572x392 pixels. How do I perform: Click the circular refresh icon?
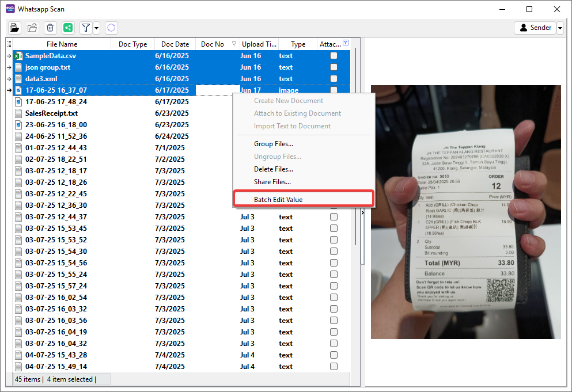click(x=111, y=28)
